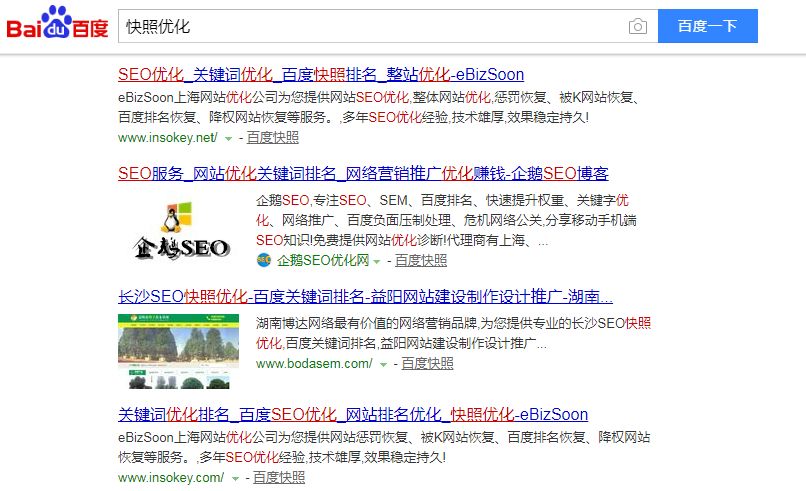Expand the dropdown arrow next to 企鹅SEO优化网
806x491 pixels.
(x=377, y=261)
